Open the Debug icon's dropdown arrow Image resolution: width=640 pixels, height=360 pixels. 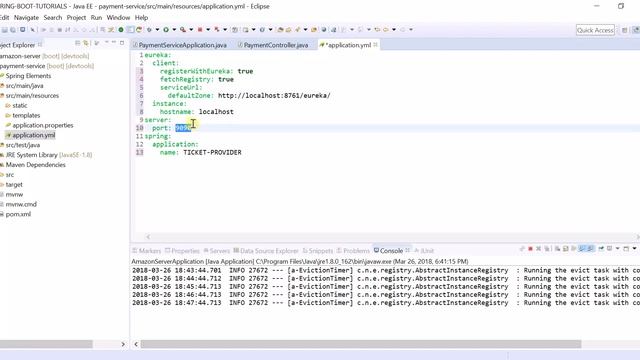[158, 30]
